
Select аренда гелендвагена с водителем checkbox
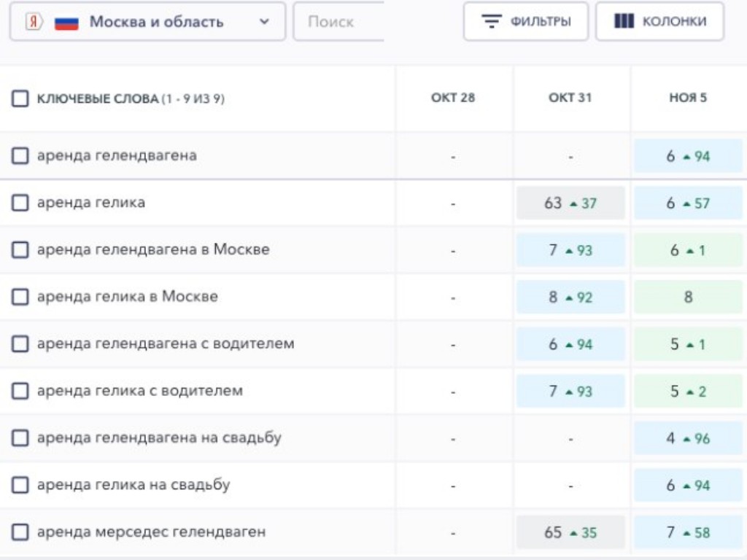tap(20, 343)
